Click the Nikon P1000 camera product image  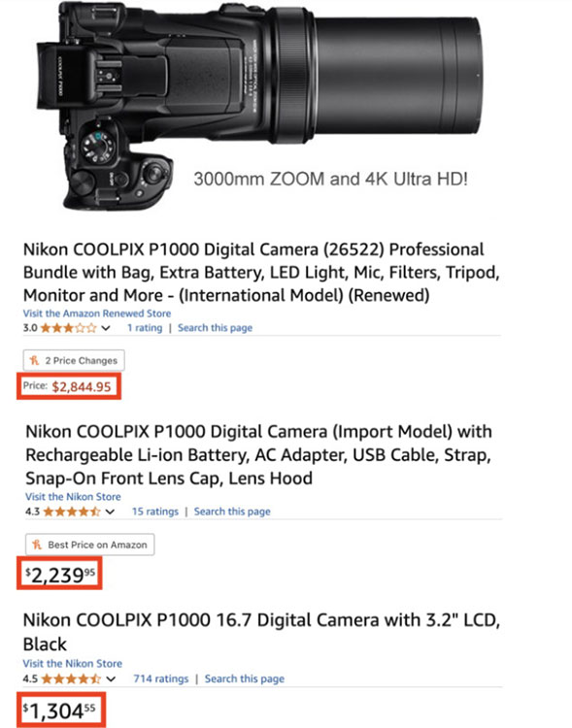271,105
